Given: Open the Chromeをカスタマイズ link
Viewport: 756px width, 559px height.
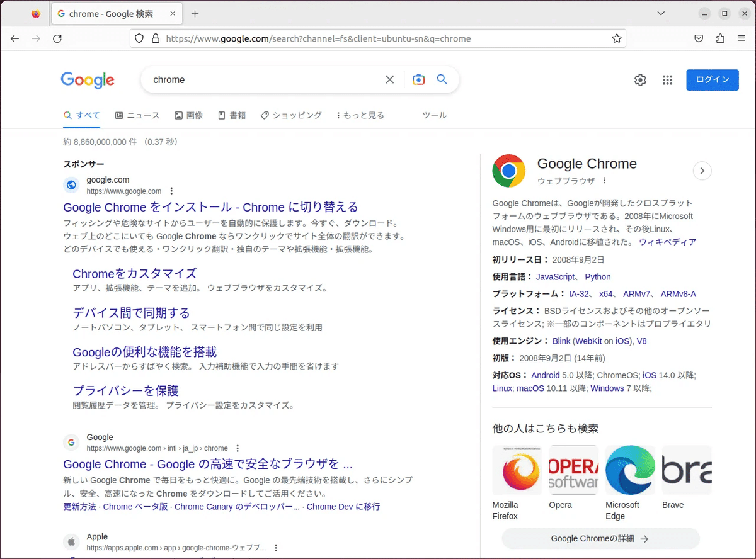Looking at the screenshot, I should pyautogui.click(x=135, y=274).
